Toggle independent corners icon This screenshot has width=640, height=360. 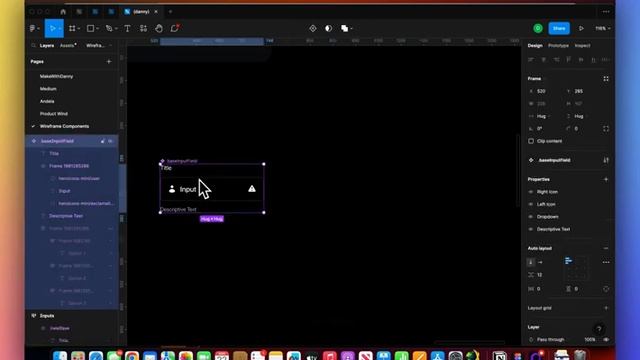click(606, 129)
